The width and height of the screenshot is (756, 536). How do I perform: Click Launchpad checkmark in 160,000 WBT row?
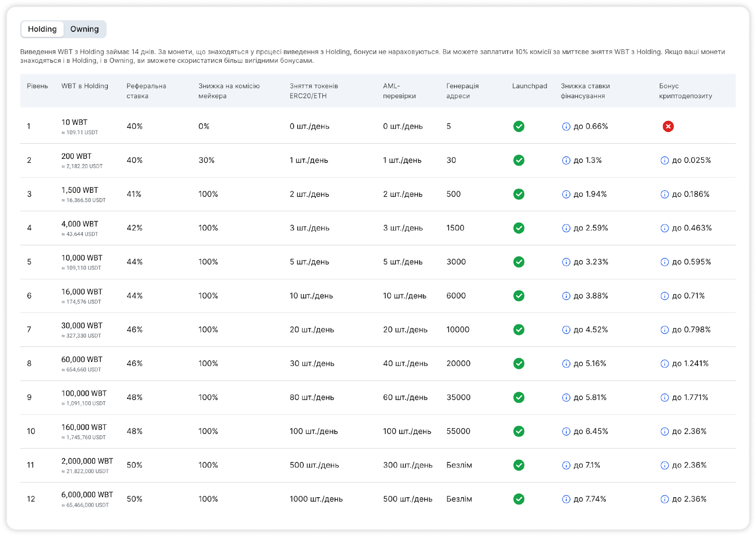click(x=519, y=431)
